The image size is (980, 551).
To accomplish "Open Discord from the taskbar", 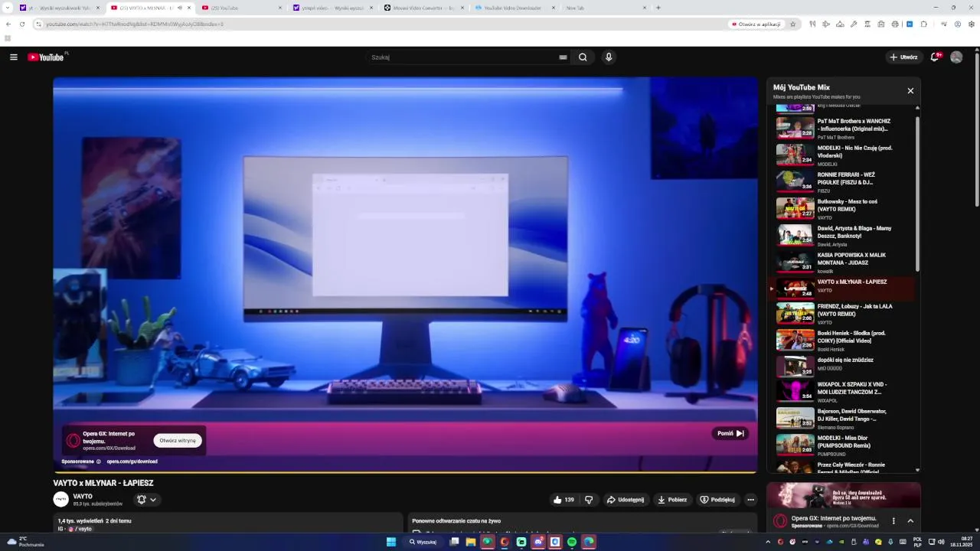I will (x=538, y=542).
